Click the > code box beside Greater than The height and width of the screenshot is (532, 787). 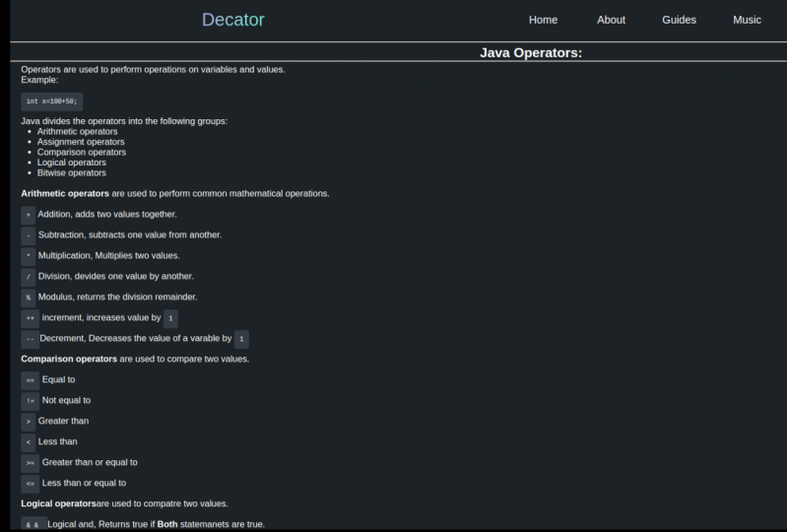tap(29, 422)
